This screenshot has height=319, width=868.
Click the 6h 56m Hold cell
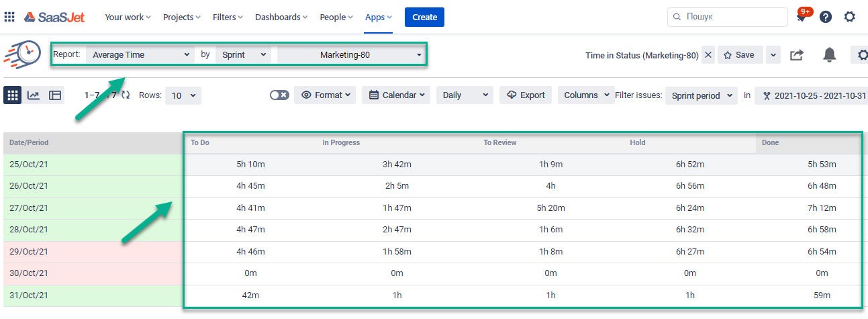tap(690, 187)
